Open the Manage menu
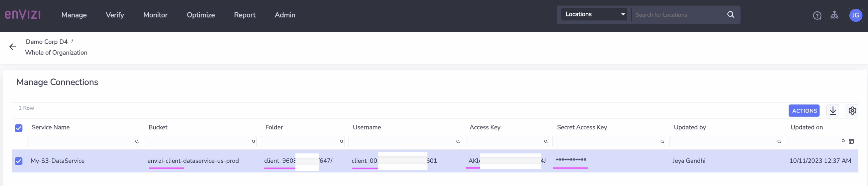The image size is (868, 186). coord(74,15)
